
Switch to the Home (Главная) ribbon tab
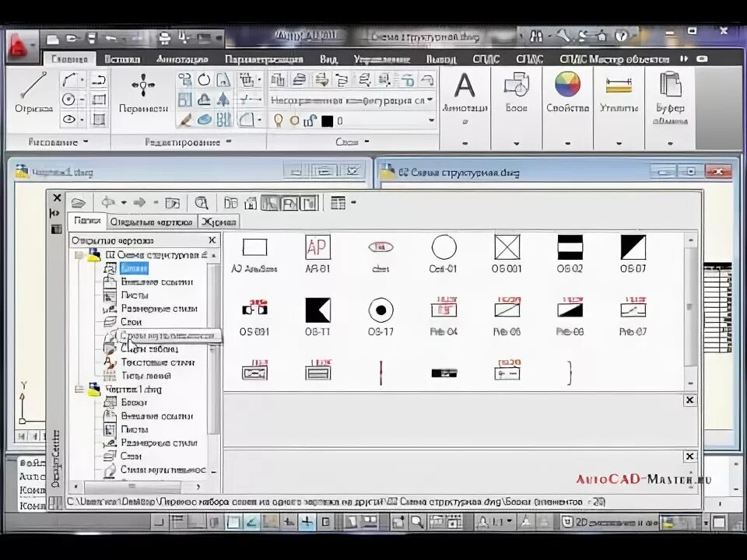(x=69, y=59)
